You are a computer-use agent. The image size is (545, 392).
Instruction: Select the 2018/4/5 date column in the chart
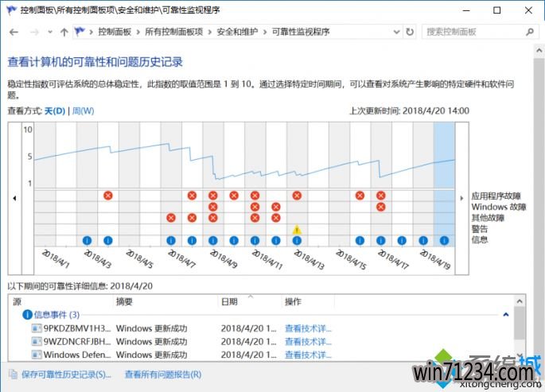(129, 184)
